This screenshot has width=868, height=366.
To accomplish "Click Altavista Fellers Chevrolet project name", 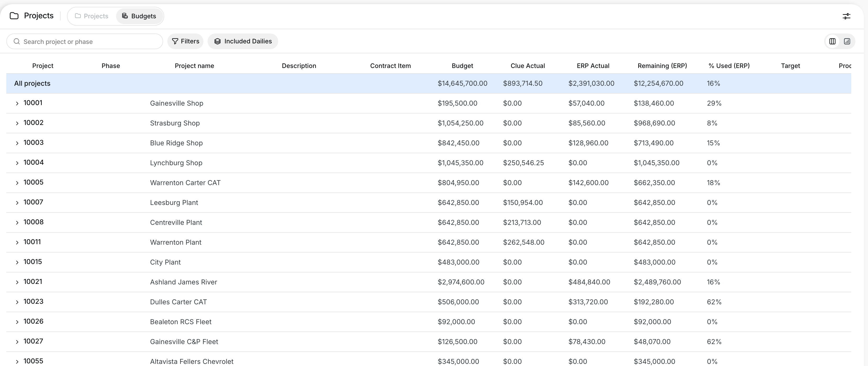I will [x=192, y=362].
